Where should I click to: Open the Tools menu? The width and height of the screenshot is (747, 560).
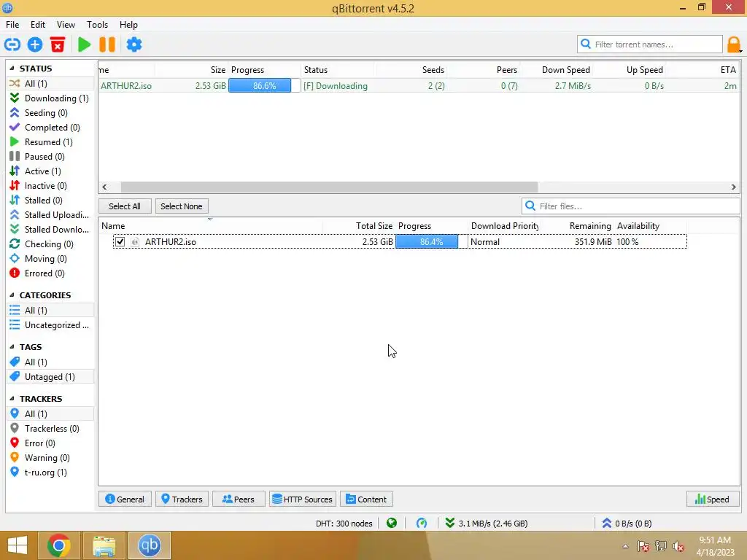(x=97, y=25)
